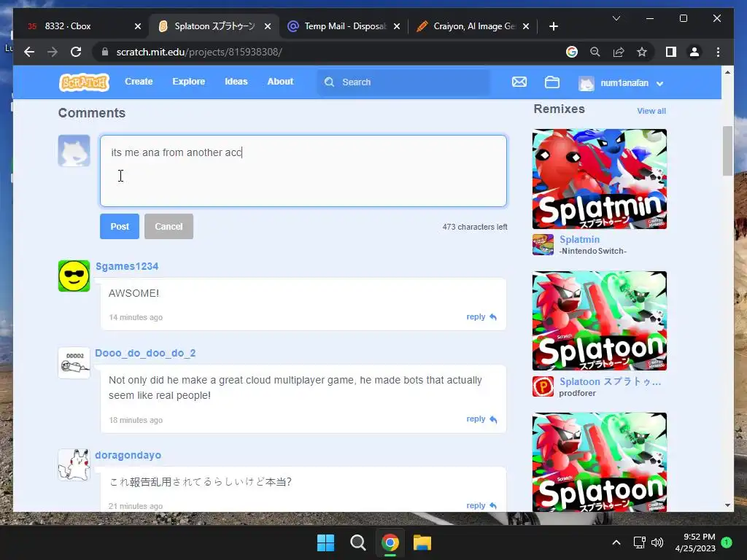Viewport: 747px width, 560px height.
Task: Go back with the browser back arrow
Action: tap(29, 52)
